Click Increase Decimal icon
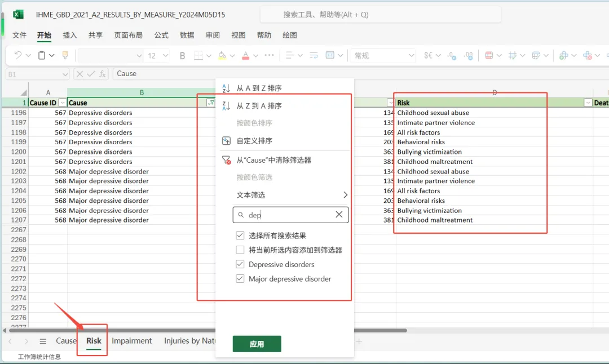Viewport: 609px width, 364px height. [x=452, y=55]
